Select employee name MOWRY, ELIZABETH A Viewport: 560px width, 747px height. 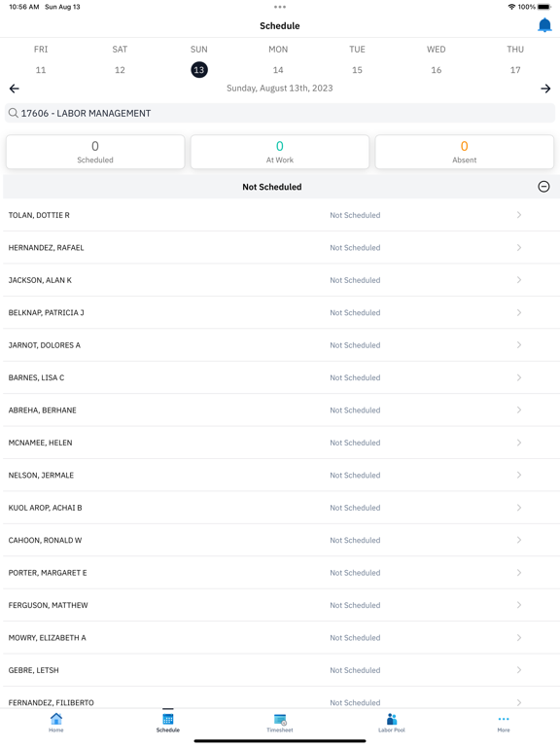point(47,637)
